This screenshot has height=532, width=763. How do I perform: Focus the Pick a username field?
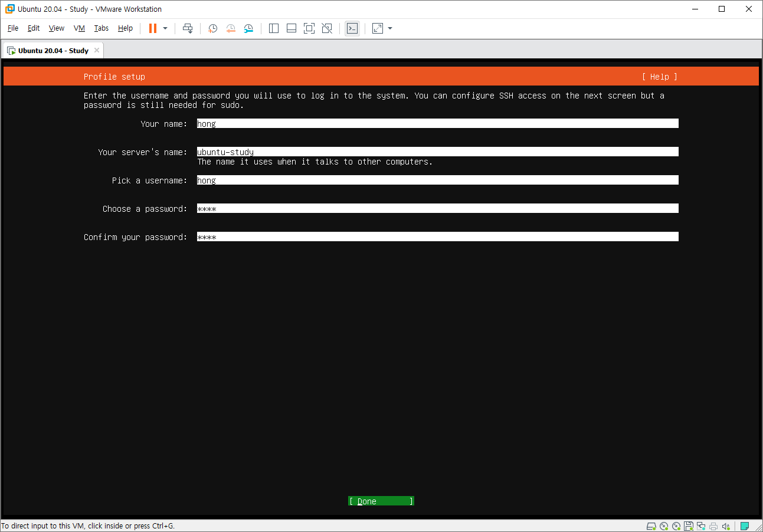click(x=438, y=180)
